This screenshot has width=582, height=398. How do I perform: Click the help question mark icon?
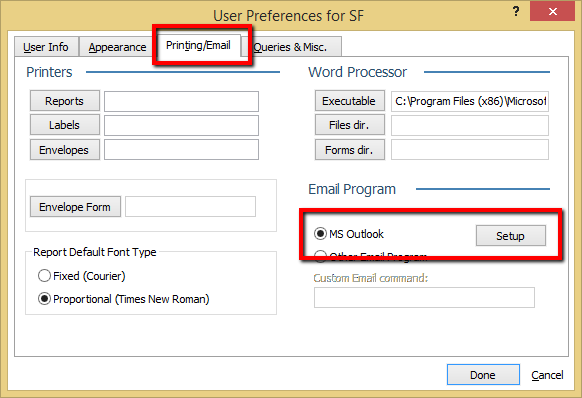516,11
